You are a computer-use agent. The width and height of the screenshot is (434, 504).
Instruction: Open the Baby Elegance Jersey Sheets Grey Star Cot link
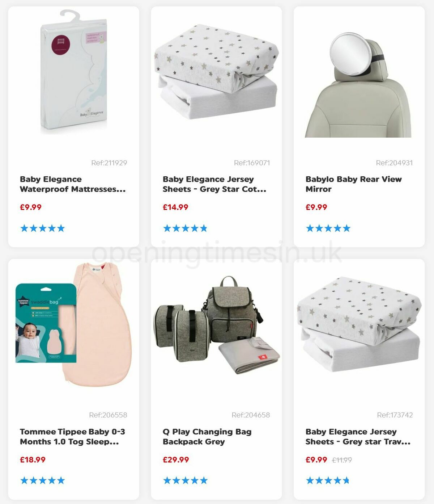pyautogui.click(x=214, y=184)
